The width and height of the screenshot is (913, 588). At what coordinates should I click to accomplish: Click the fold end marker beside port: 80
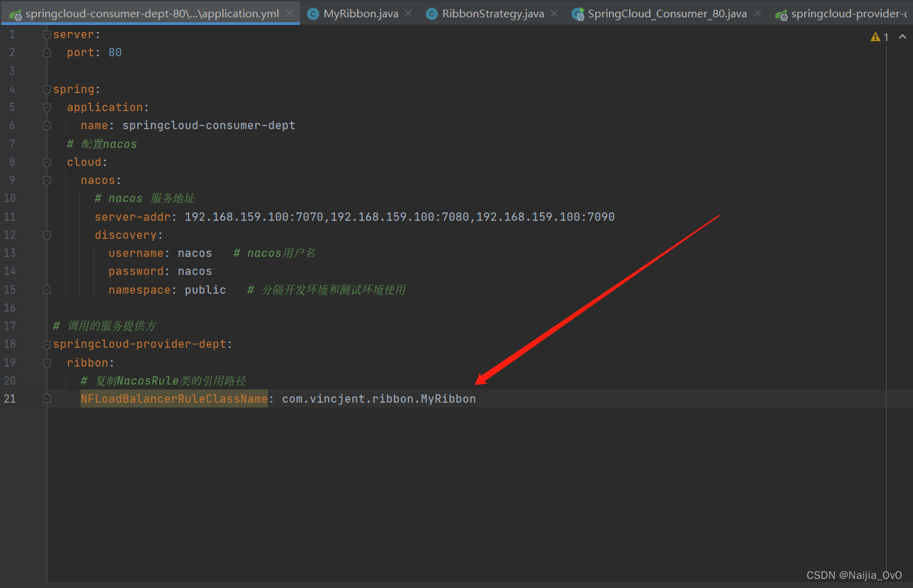coord(47,52)
